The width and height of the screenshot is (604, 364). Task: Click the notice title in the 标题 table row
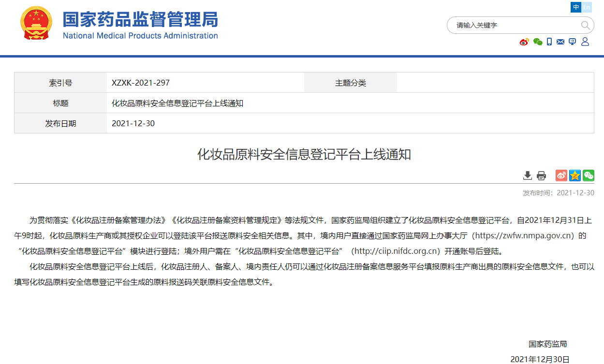pyautogui.click(x=177, y=103)
